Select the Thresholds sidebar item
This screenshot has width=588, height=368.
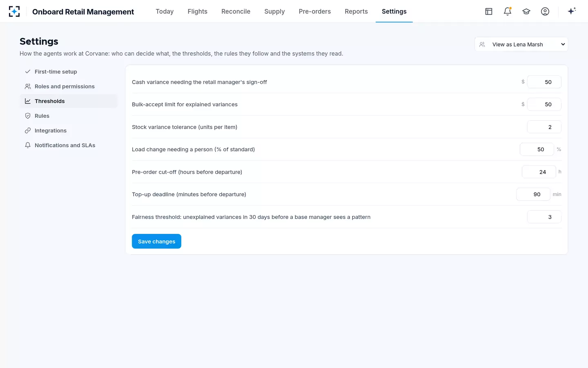[69, 101]
